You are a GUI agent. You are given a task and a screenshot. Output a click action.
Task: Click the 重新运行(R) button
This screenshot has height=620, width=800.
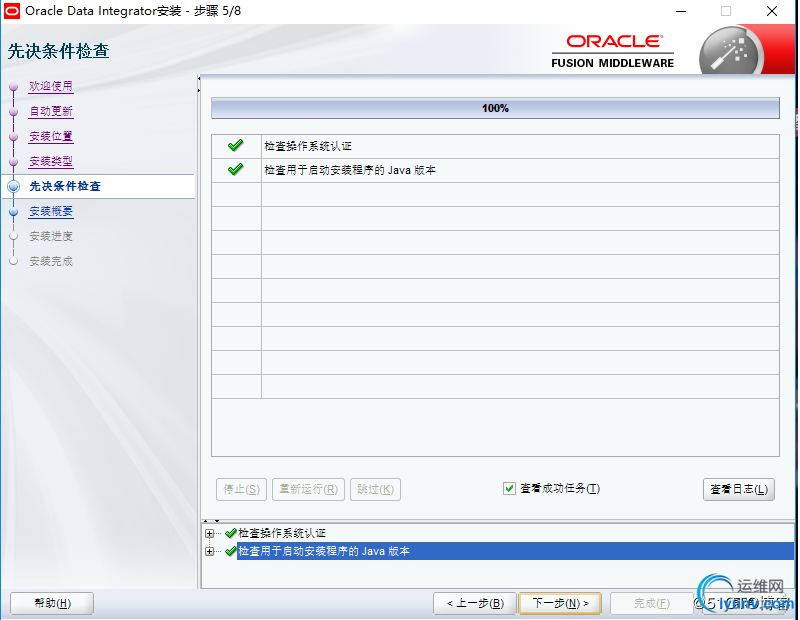tap(308, 489)
